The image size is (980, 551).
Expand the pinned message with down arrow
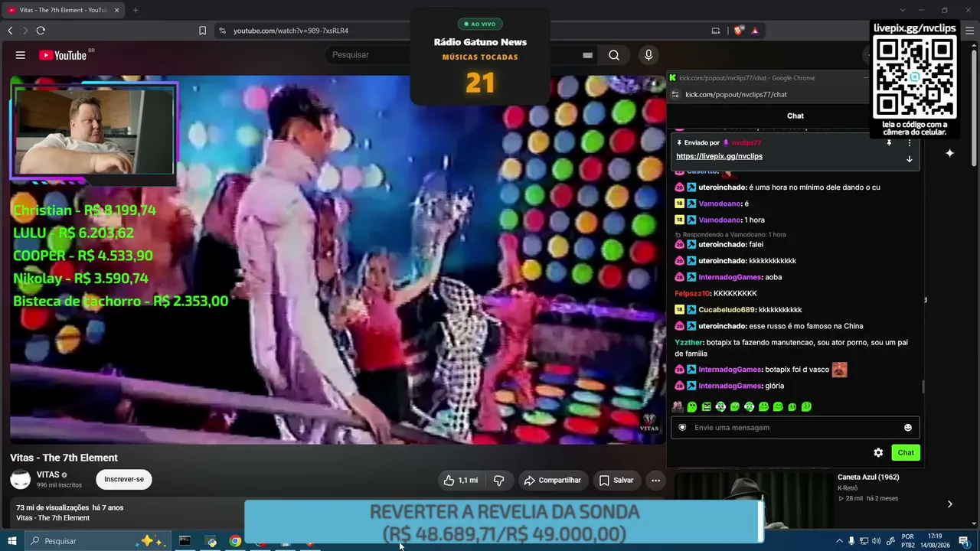[x=910, y=159]
